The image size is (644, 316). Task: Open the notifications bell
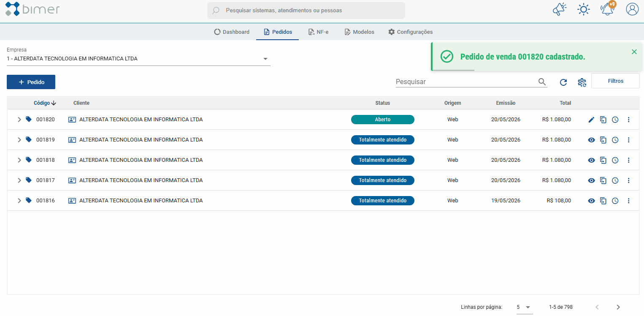607,9
